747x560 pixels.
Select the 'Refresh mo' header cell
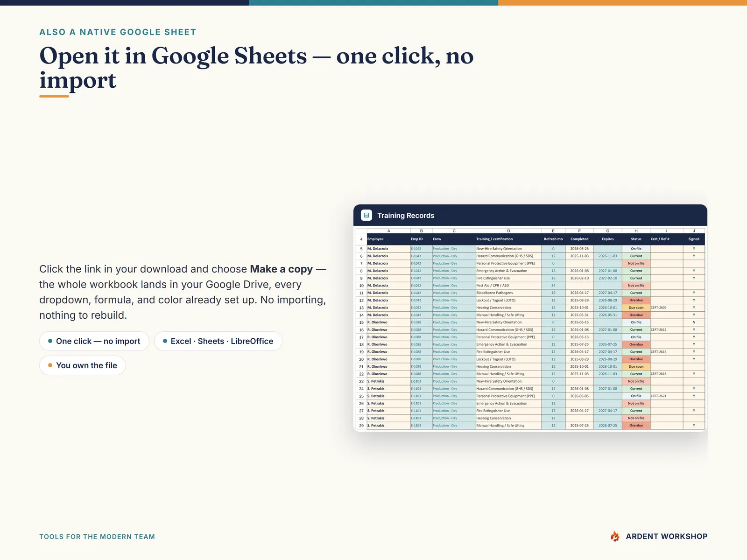tap(553, 239)
